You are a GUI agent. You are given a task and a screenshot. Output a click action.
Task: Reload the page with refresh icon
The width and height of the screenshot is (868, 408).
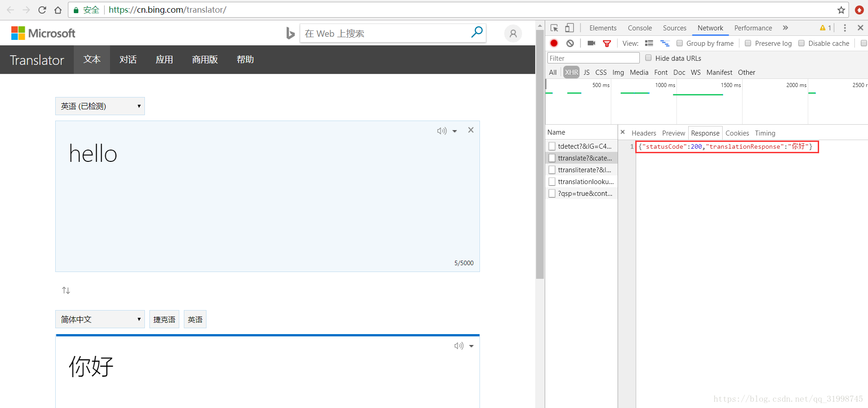(42, 10)
